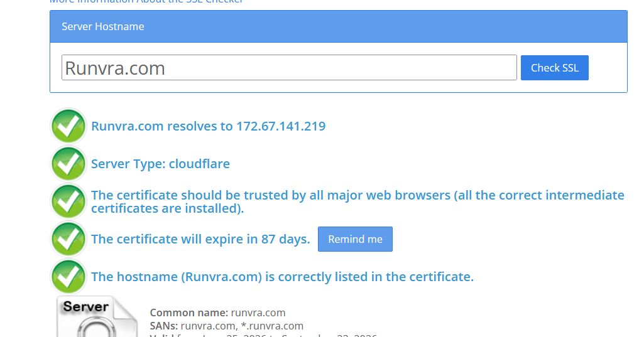
Task: Click green checkmark beside the resolves to line
Action: point(68,126)
